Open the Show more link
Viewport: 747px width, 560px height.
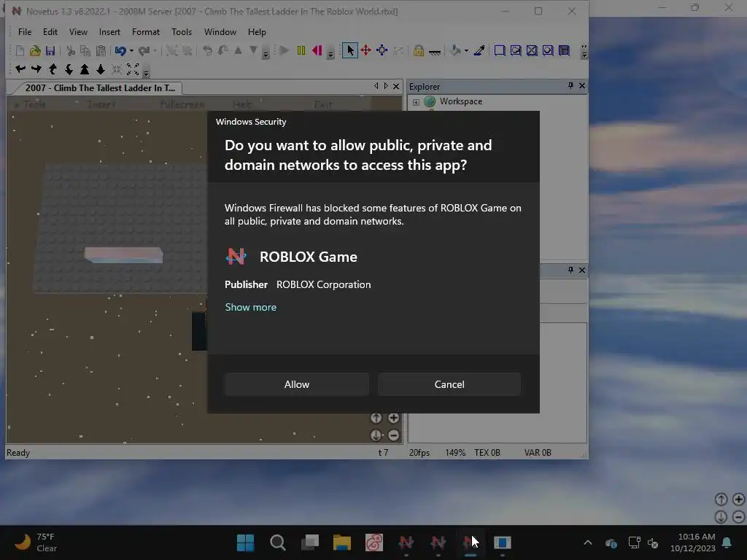click(x=251, y=307)
